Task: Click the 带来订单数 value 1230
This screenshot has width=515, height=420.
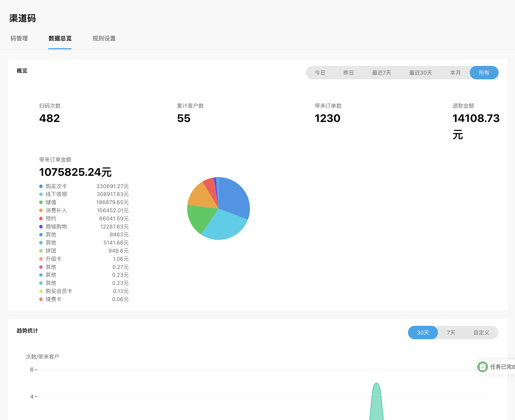Action: click(x=327, y=118)
